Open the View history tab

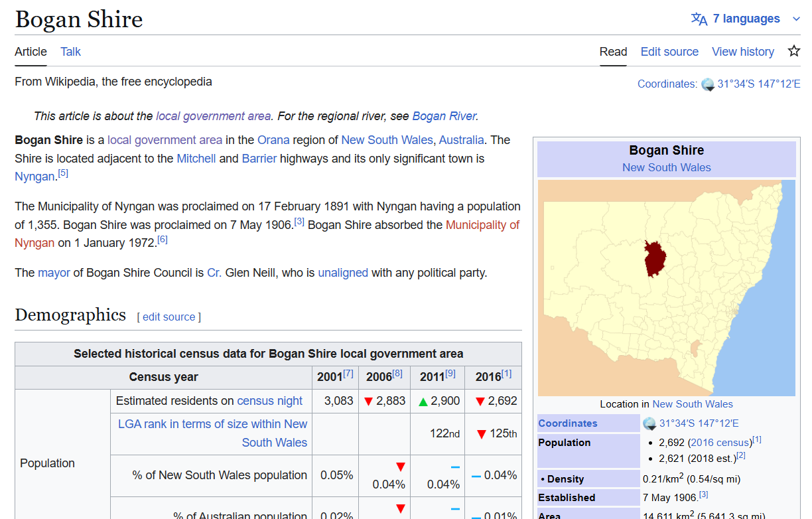coord(743,52)
